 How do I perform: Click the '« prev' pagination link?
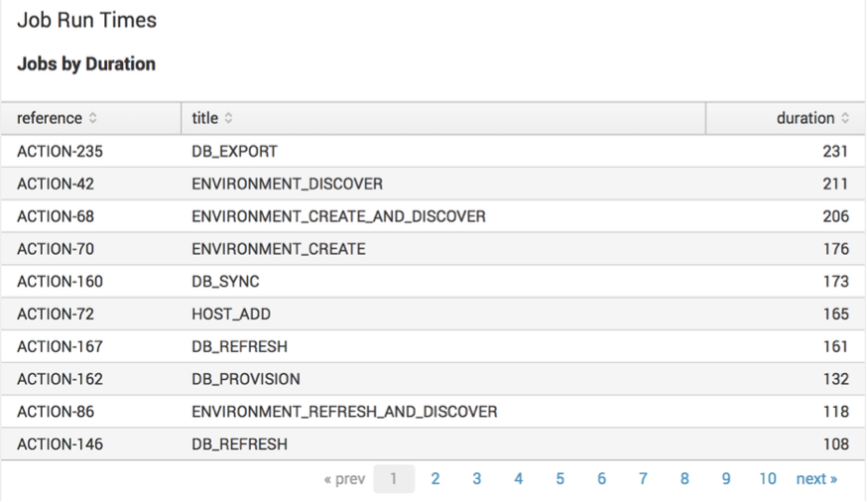point(344,479)
